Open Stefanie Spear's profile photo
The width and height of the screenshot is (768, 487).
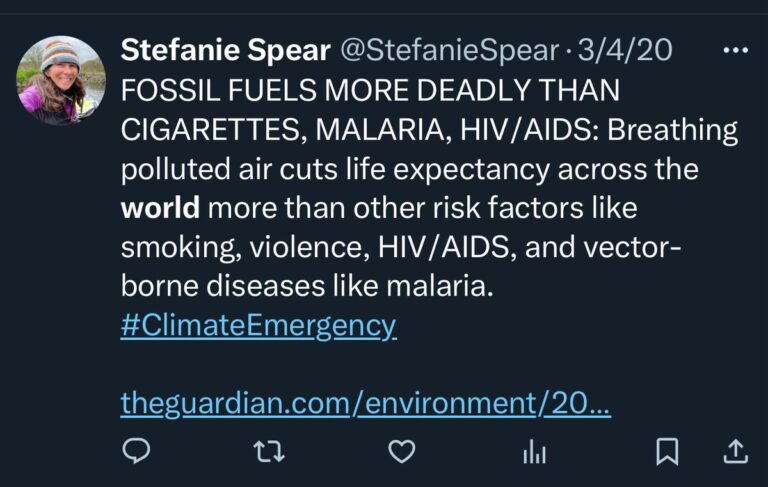(61, 80)
